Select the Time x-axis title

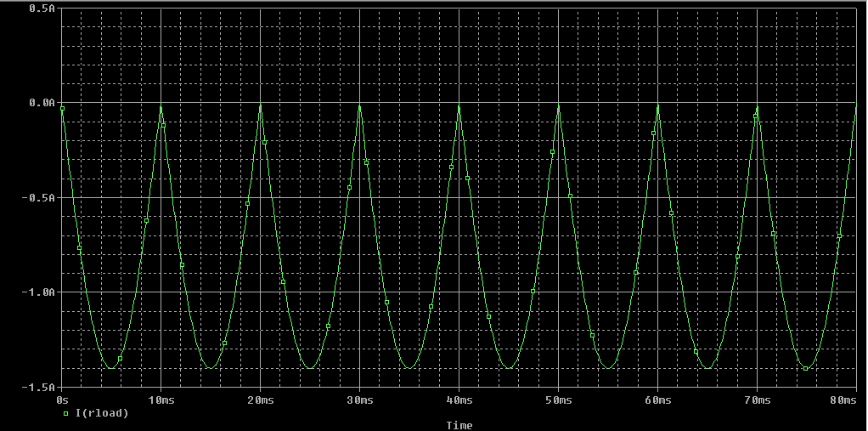458,425
